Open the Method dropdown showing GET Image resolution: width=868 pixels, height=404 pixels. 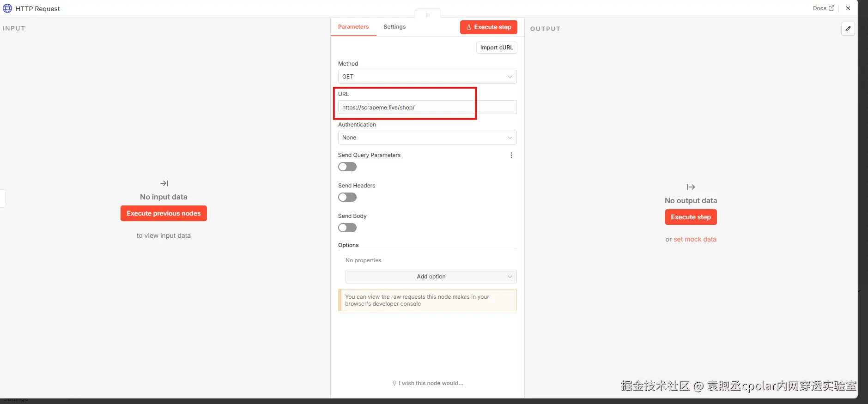(427, 77)
